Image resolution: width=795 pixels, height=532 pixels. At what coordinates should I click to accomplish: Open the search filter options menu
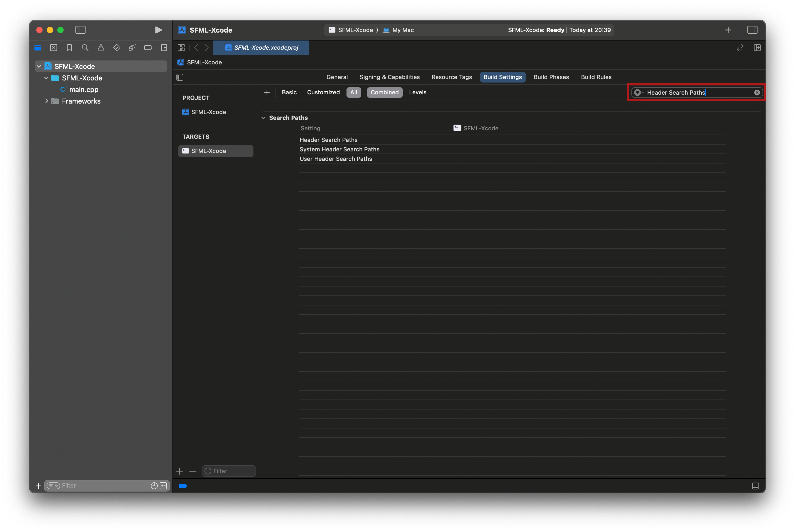coord(639,93)
